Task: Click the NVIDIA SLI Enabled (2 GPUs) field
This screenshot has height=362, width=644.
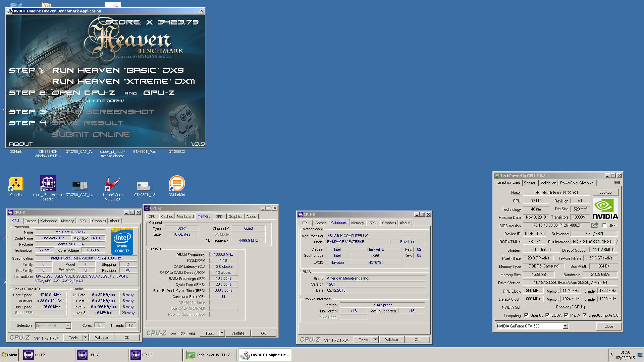Action: point(570,307)
